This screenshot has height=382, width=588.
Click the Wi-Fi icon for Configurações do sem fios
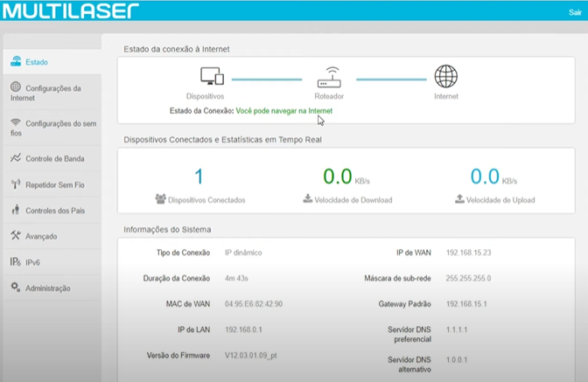[16, 122]
